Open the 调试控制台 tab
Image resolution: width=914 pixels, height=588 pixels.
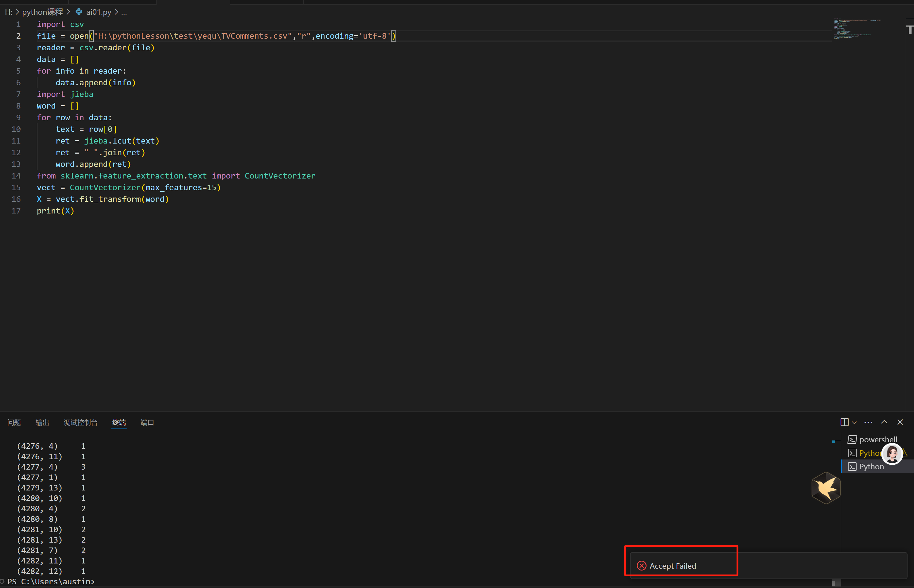pos(81,422)
